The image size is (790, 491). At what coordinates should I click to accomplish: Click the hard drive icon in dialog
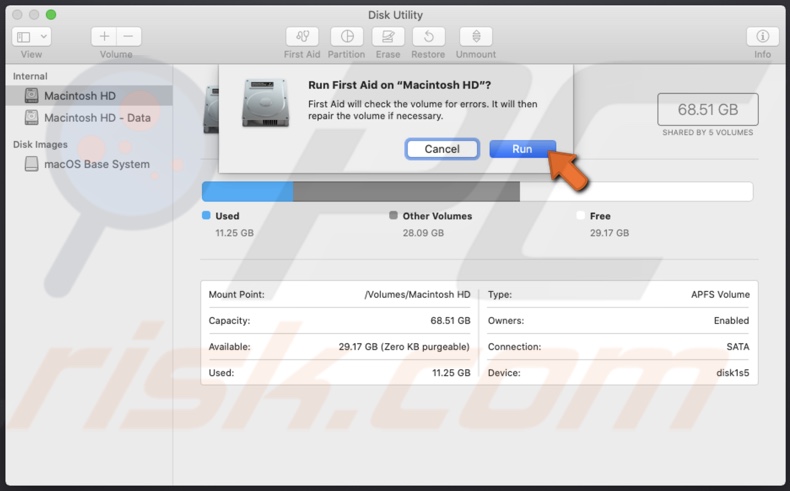(266, 103)
